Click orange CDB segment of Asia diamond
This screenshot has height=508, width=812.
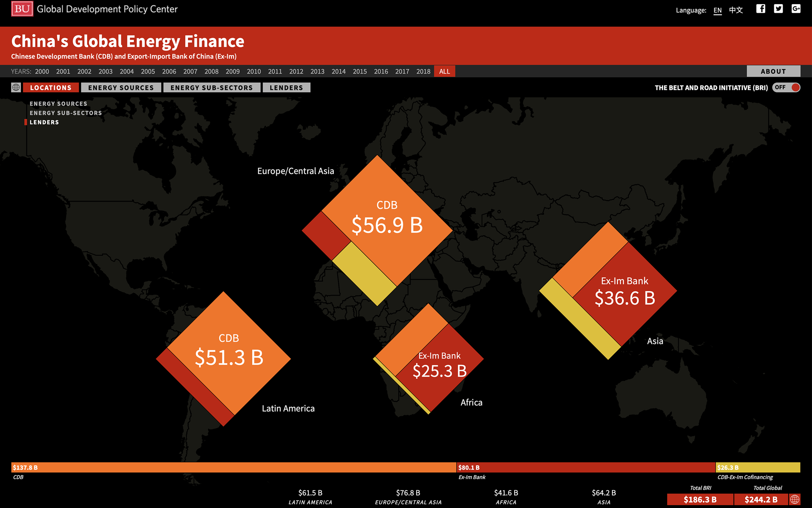point(590,259)
